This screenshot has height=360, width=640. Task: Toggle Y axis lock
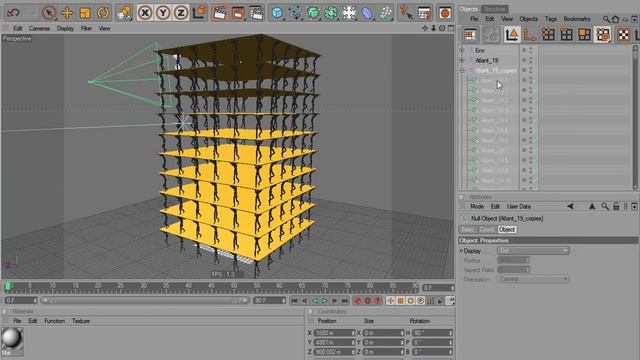coord(163,13)
